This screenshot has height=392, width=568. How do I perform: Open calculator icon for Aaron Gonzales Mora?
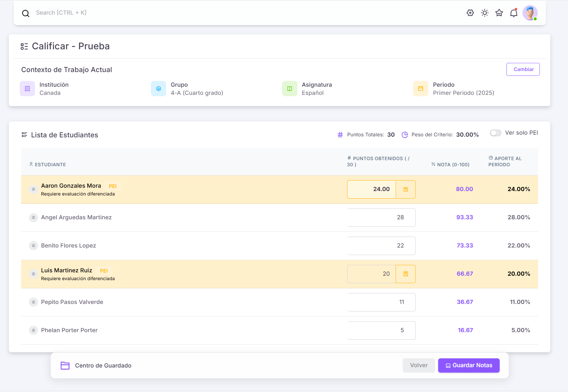(x=406, y=189)
